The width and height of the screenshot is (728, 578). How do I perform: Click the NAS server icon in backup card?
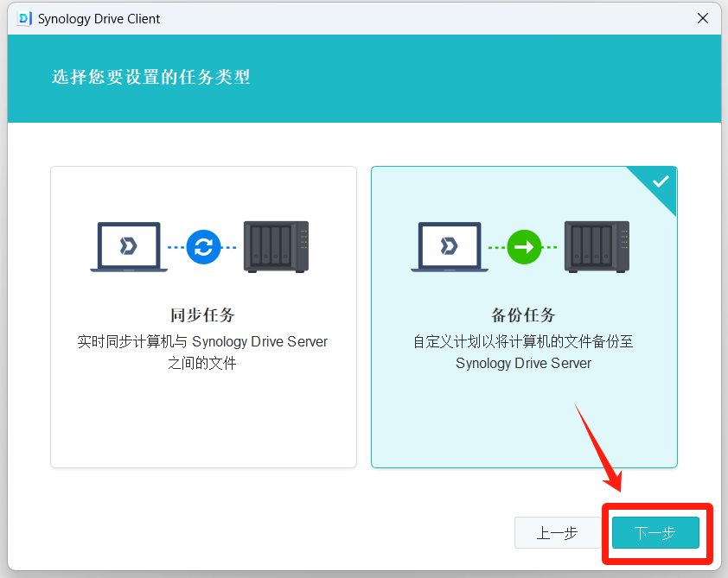pos(597,247)
